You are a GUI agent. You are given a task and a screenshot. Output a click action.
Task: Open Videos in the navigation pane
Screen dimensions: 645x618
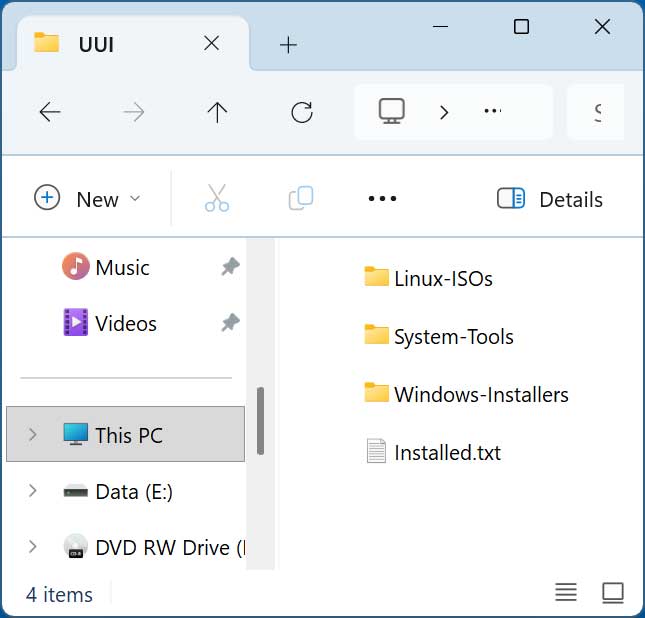point(126,323)
